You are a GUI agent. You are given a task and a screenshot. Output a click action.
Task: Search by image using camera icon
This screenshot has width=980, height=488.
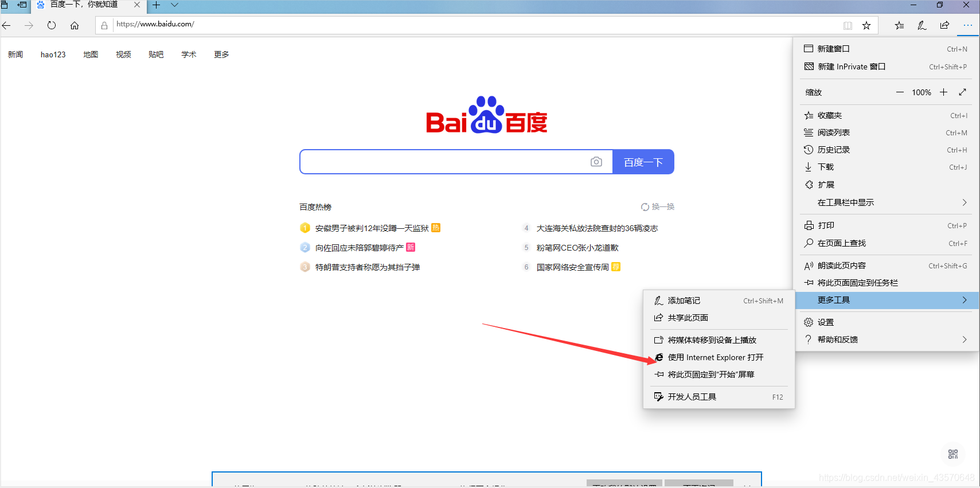[x=596, y=162]
